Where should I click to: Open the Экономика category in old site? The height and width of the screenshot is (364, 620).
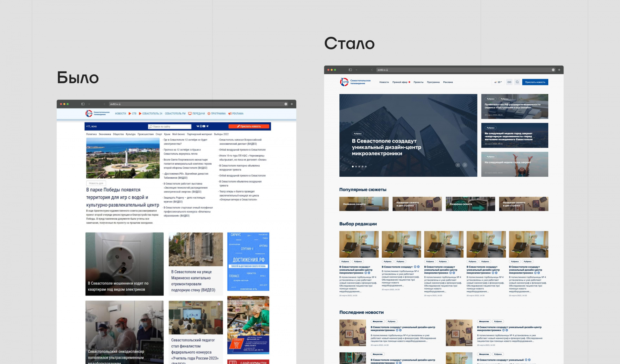click(105, 134)
